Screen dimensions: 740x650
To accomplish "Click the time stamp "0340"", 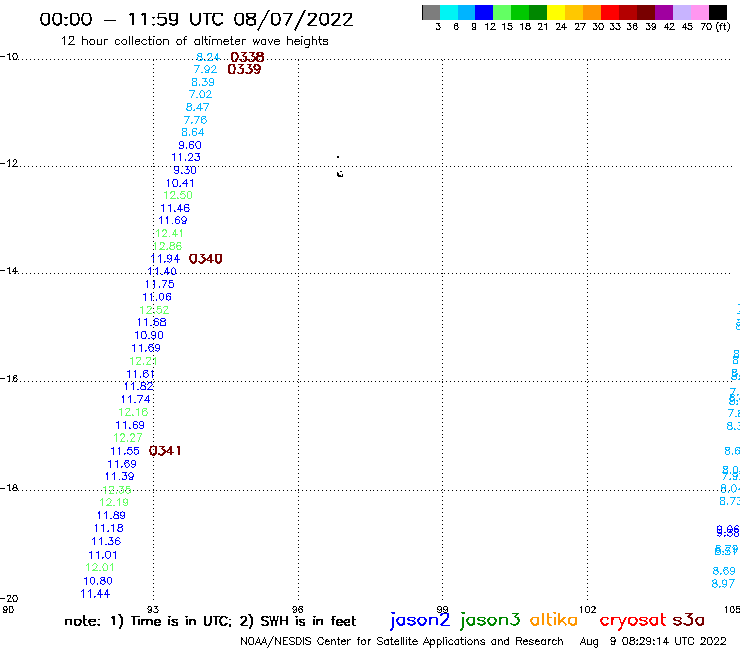I will coord(205,259).
